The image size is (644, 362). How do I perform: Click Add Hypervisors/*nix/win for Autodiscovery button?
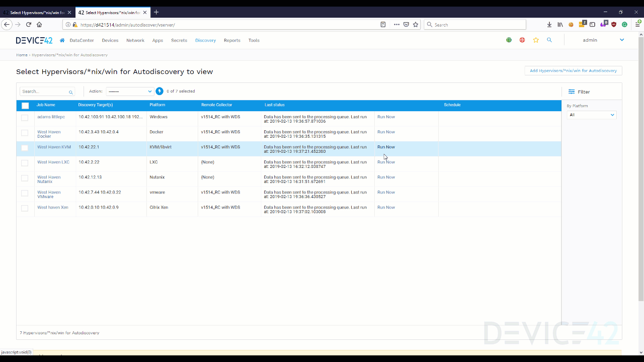point(573,70)
